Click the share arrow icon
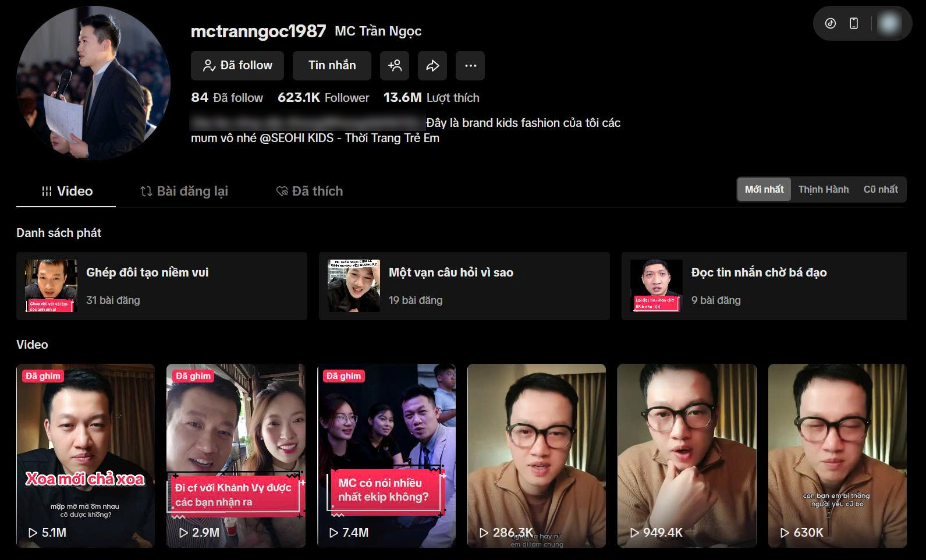This screenshot has height=560, width=926. [432, 66]
